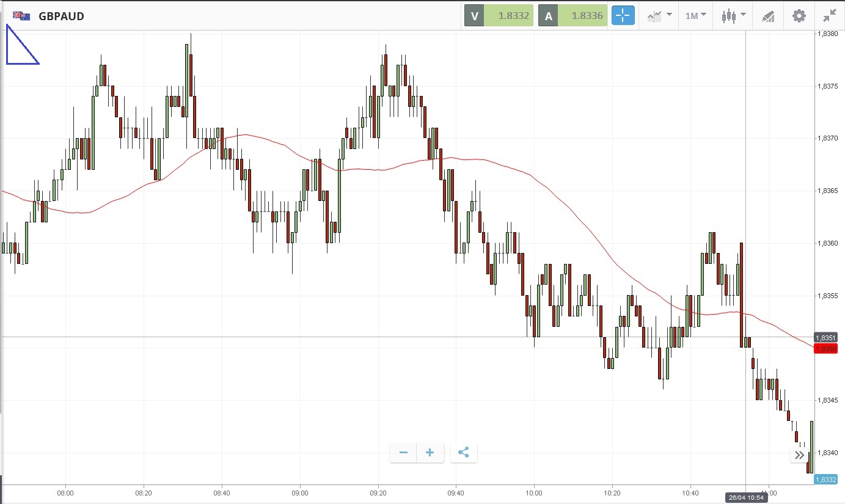Viewport: 845px width, 504px height.
Task: Click the 1,8365 price axis label
Action: click(828, 191)
